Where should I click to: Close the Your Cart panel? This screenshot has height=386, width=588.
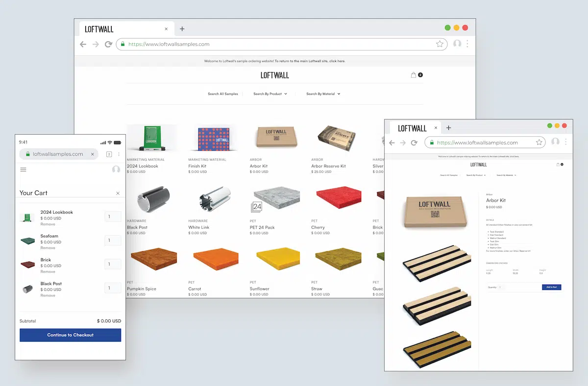coord(118,193)
